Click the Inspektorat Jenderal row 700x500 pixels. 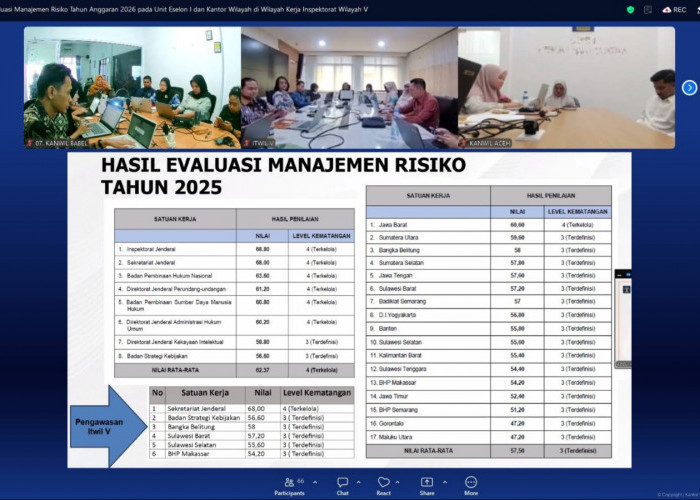(234, 249)
